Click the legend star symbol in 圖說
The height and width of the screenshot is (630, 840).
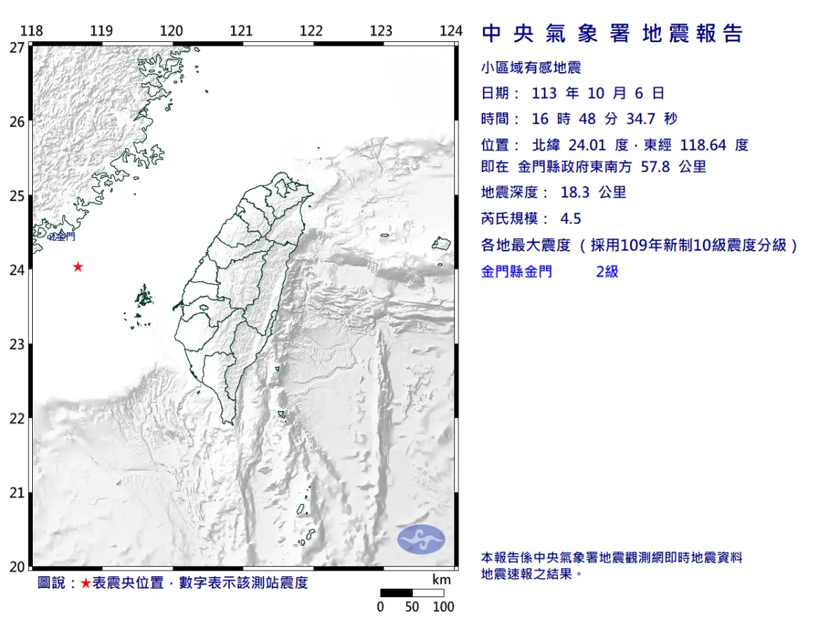click(84, 581)
